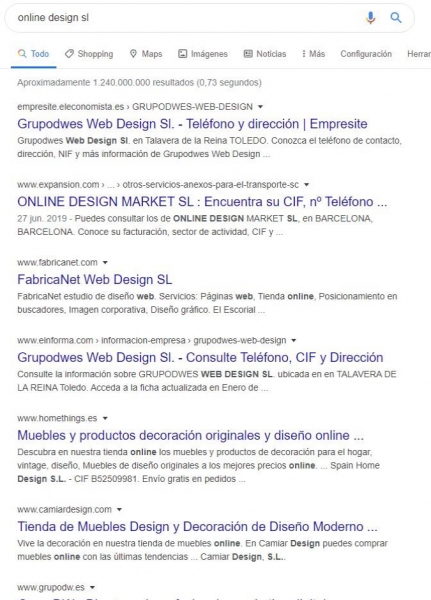
Task: Open the Grupodwes Web Design Empresite result
Action: tap(192, 124)
